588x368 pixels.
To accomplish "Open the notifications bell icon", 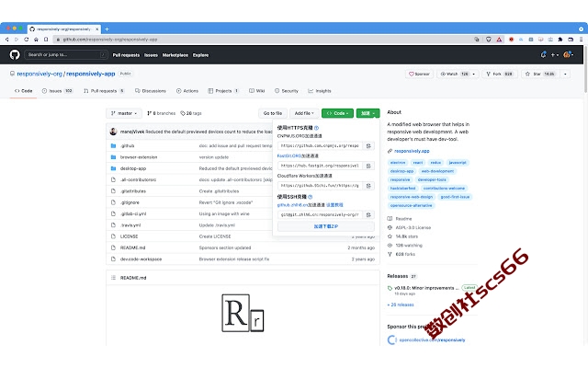I will (543, 55).
